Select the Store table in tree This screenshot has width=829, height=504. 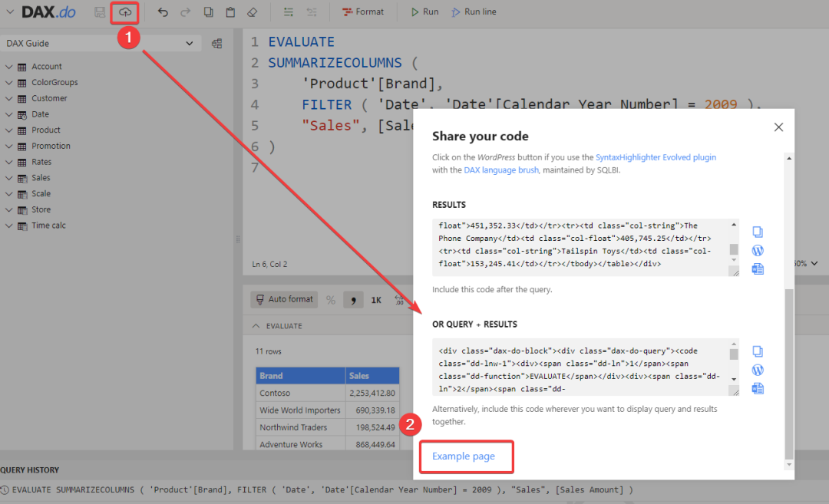coord(41,209)
